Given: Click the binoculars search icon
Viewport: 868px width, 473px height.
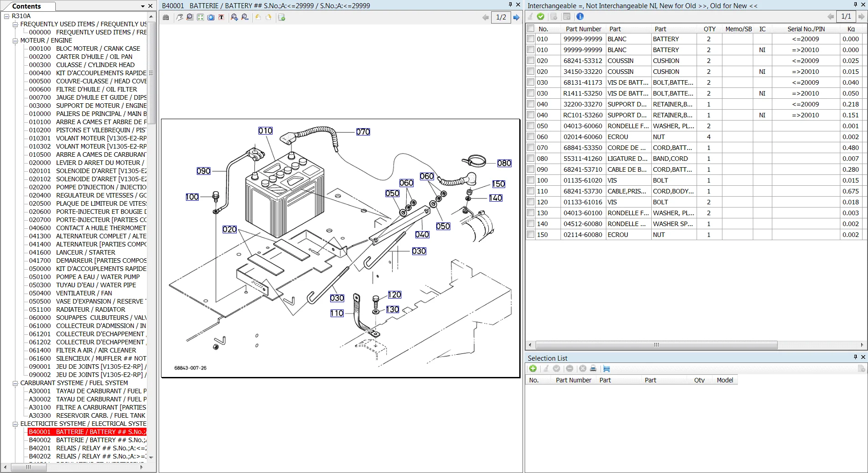Looking at the screenshot, I should [x=166, y=17].
